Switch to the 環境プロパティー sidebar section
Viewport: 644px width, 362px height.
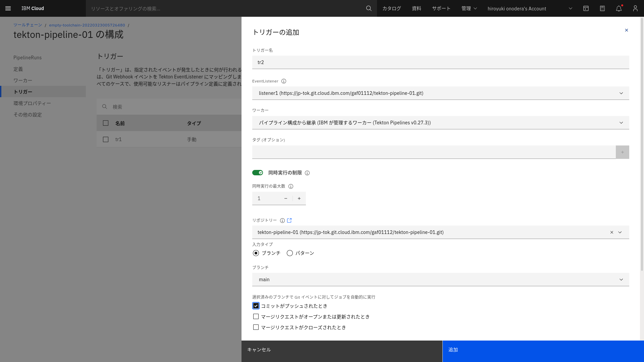coord(32,103)
